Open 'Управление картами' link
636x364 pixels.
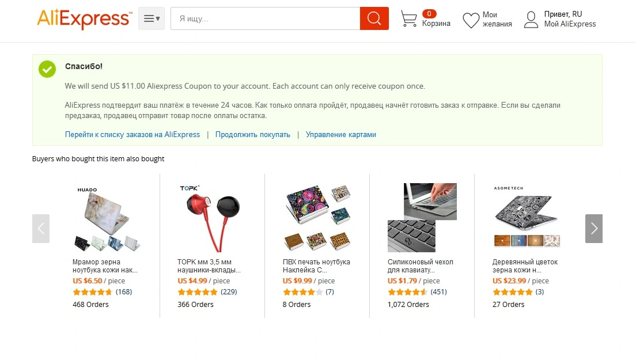340,135
